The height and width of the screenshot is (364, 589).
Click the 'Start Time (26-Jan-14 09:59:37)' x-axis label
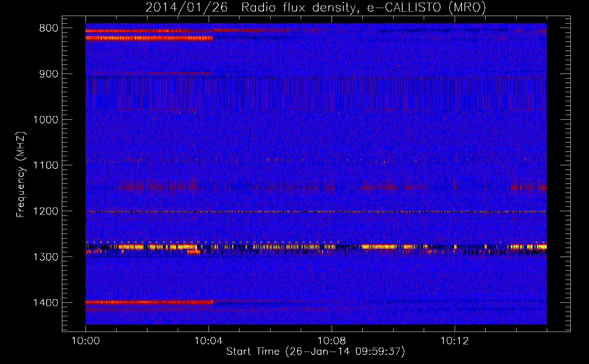click(316, 352)
